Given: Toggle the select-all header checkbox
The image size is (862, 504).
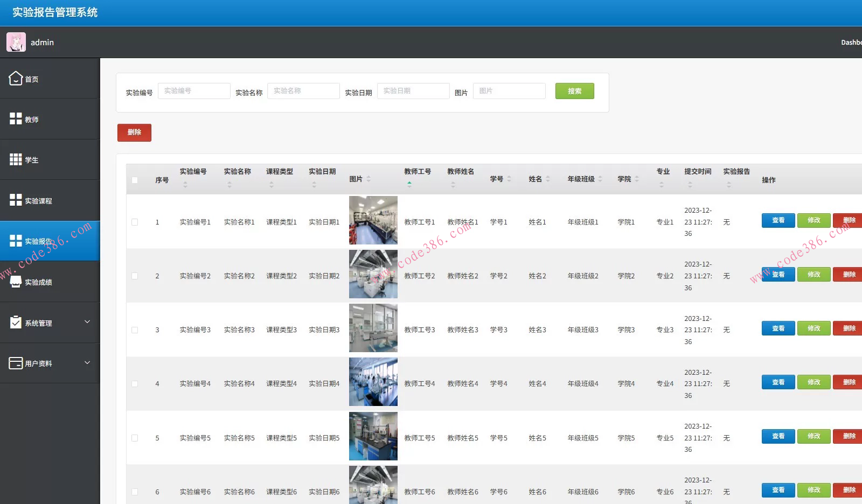Looking at the screenshot, I should 135,180.
